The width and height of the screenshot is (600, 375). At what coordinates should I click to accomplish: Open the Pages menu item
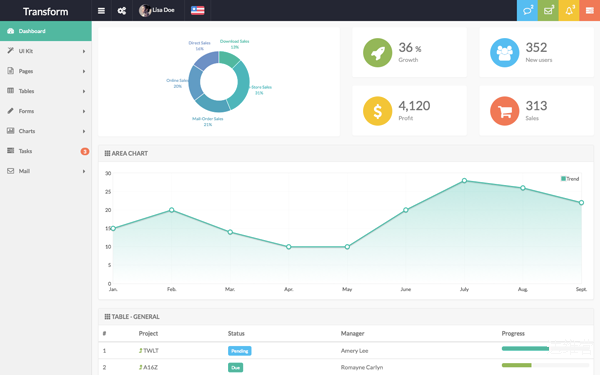coord(46,71)
